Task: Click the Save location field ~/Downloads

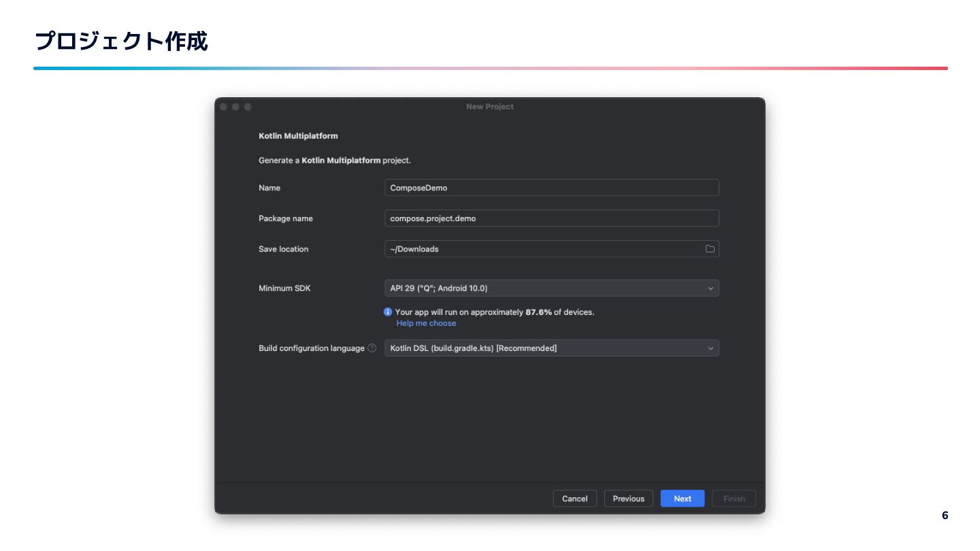Action: coord(551,249)
